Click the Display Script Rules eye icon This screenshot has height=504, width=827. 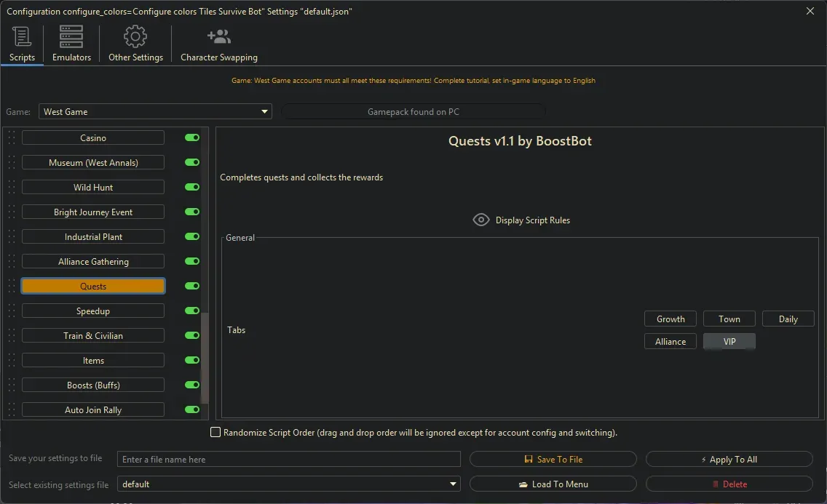click(x=480, y=220)
